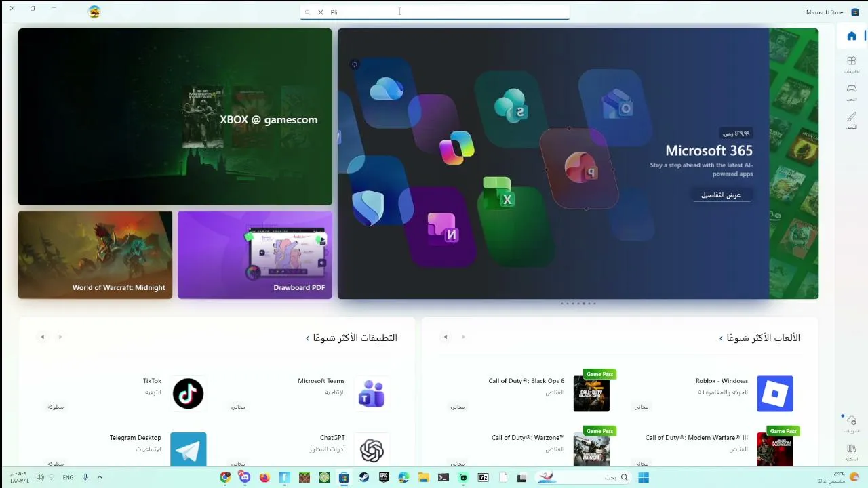Click the carousel page indicator dots
The width and height of the screenshot is (868, 488).
[x=578, y=304]
